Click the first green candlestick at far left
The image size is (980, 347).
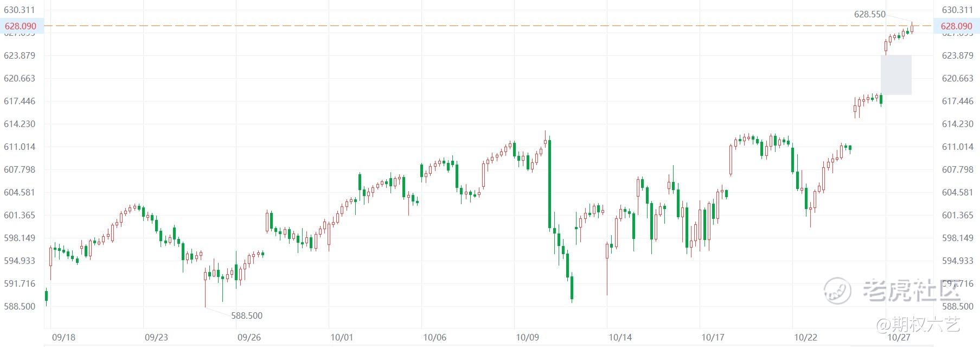click(46, 295)
